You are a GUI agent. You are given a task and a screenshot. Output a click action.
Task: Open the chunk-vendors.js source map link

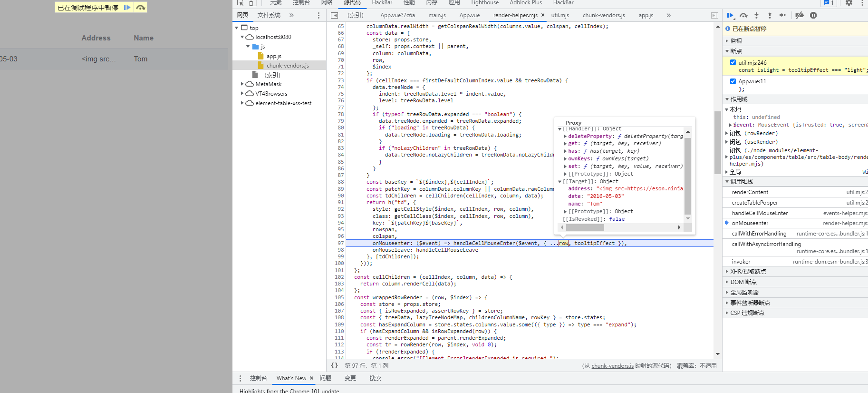(x=612, y=366)
